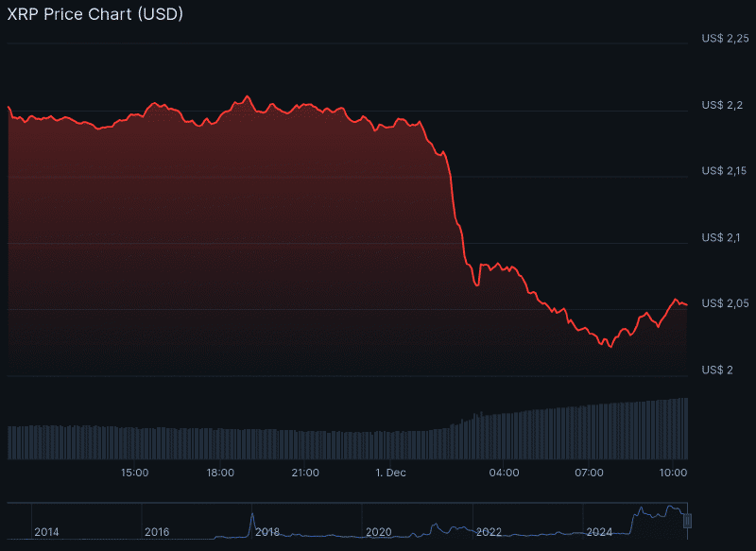Select the US$ 2,05 price label
756x551 pixels.
724,303
